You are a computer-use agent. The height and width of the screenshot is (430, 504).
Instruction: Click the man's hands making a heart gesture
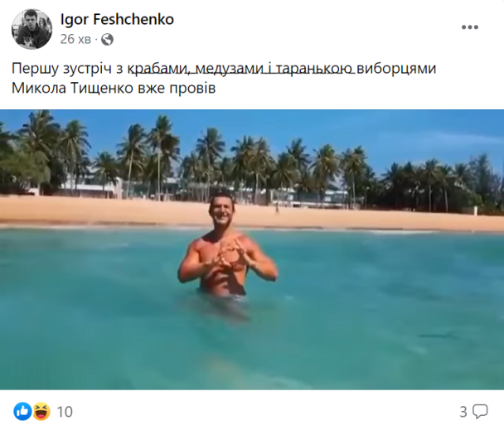(229, 257)
